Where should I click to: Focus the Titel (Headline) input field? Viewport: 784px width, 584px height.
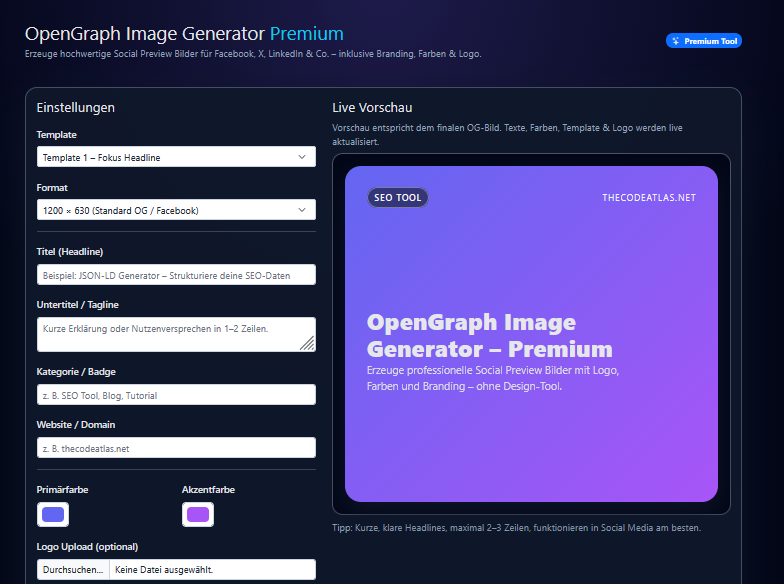(175, 275)
